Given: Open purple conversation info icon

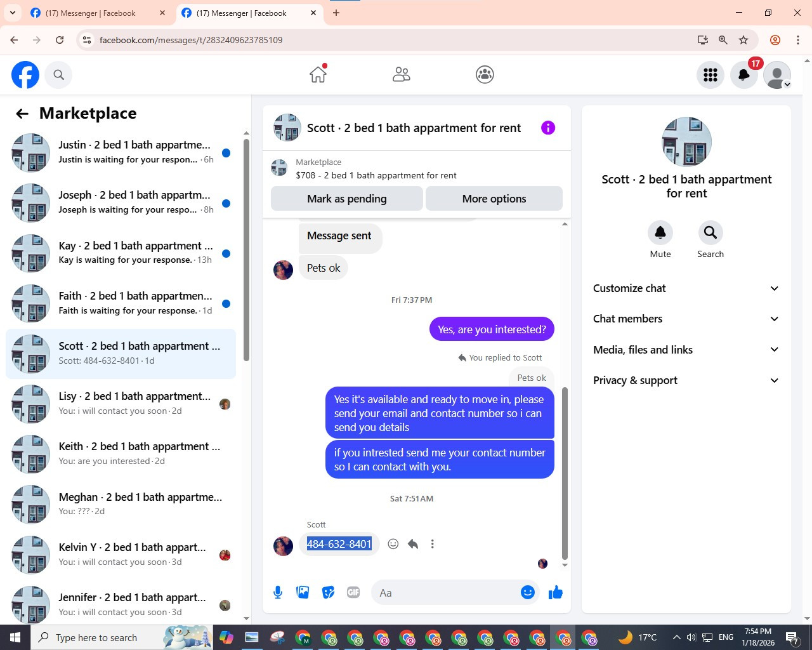Looking at the screenshot, I should tap(548, 128).
